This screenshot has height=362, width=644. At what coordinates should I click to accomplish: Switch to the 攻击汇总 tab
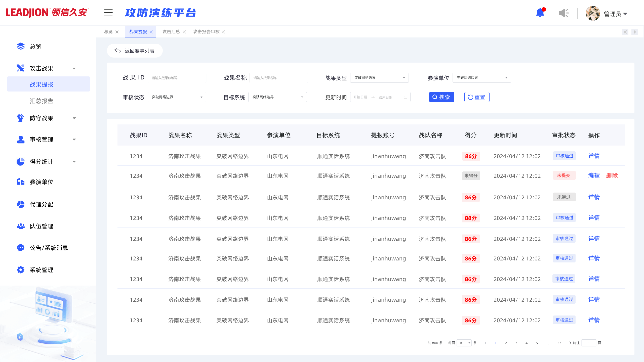(171, 32)
